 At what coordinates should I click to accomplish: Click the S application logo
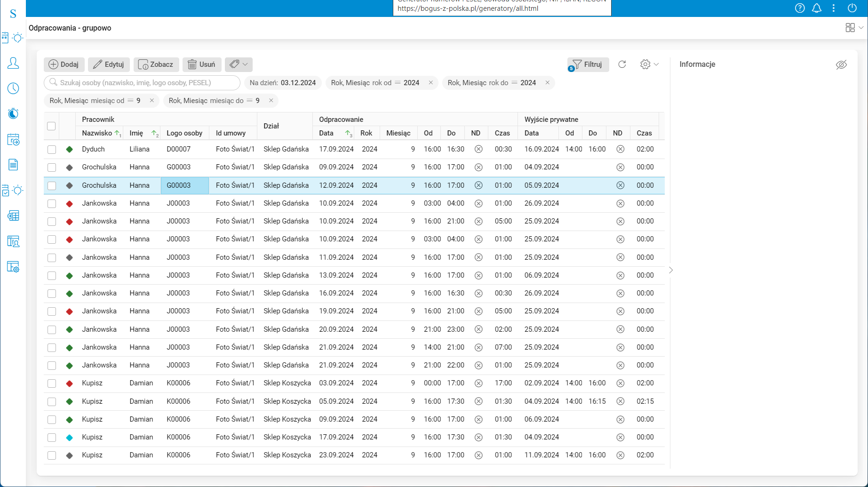[x=13, y=14]
